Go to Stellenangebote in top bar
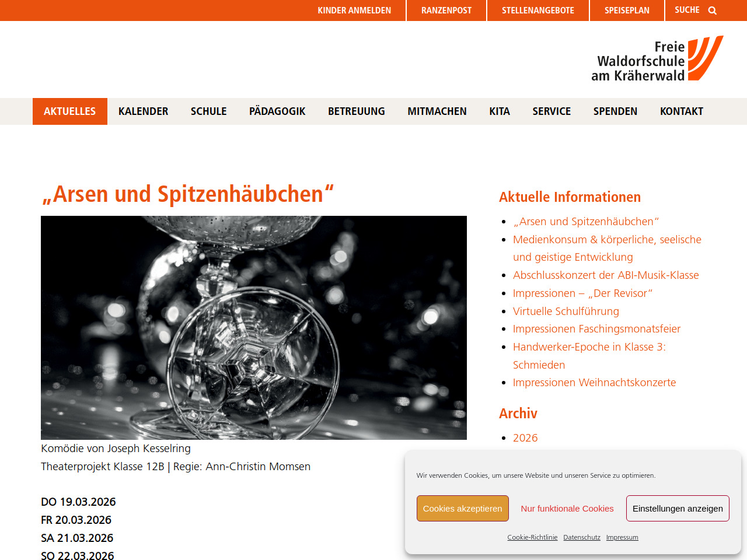This screenshot has height=560, width=747. point(538,10)
